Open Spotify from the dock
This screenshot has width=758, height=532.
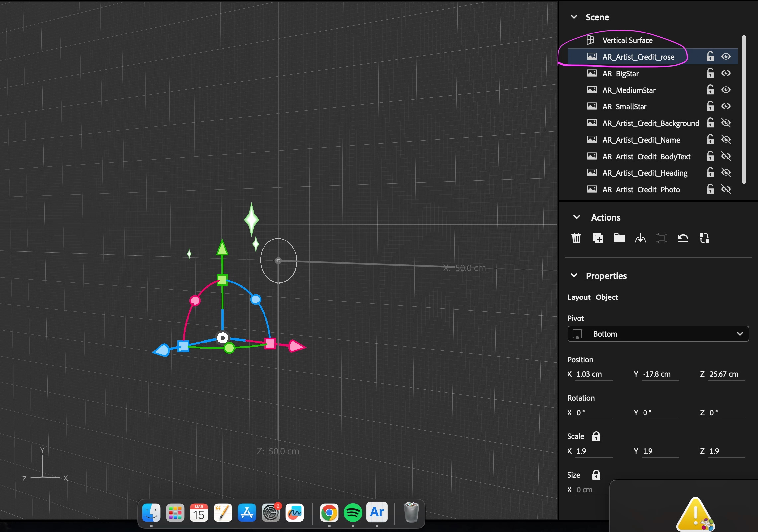pos(353,513)
